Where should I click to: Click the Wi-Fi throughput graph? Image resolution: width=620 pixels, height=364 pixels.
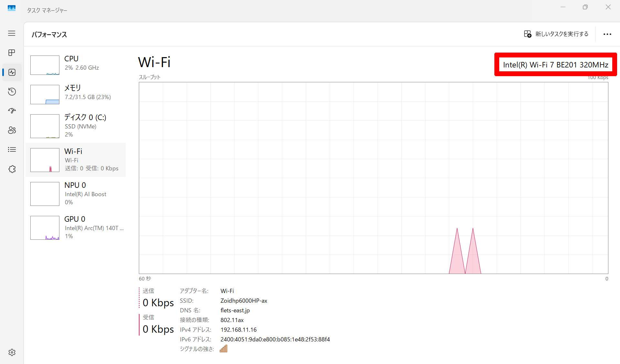373,178
